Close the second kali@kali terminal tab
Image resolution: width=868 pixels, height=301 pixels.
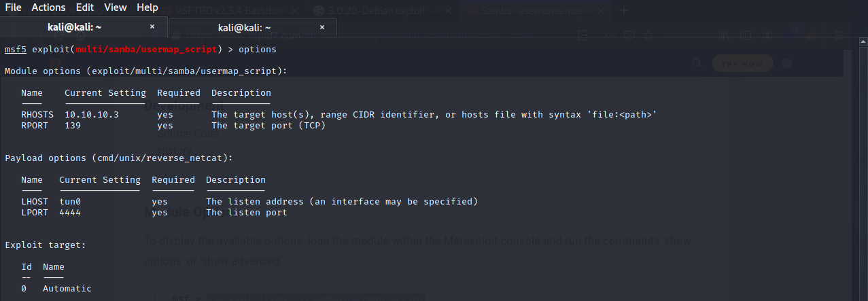click(322, 27)
